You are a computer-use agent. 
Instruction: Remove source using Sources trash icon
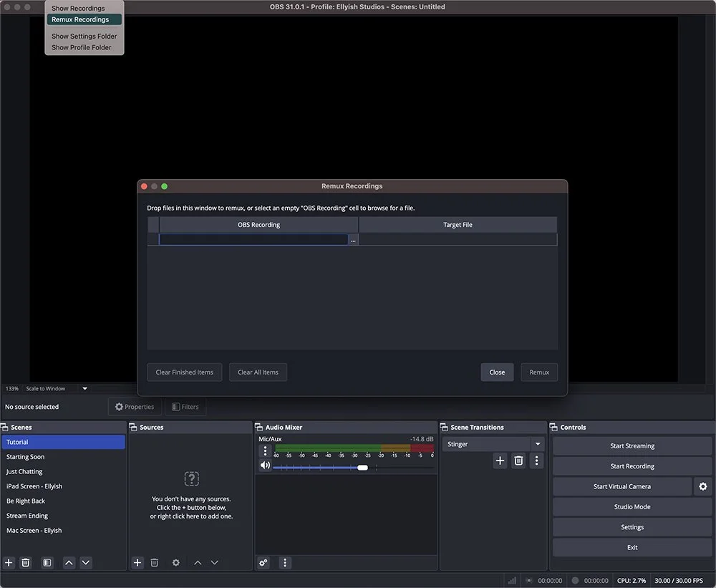tap(155, 562)
